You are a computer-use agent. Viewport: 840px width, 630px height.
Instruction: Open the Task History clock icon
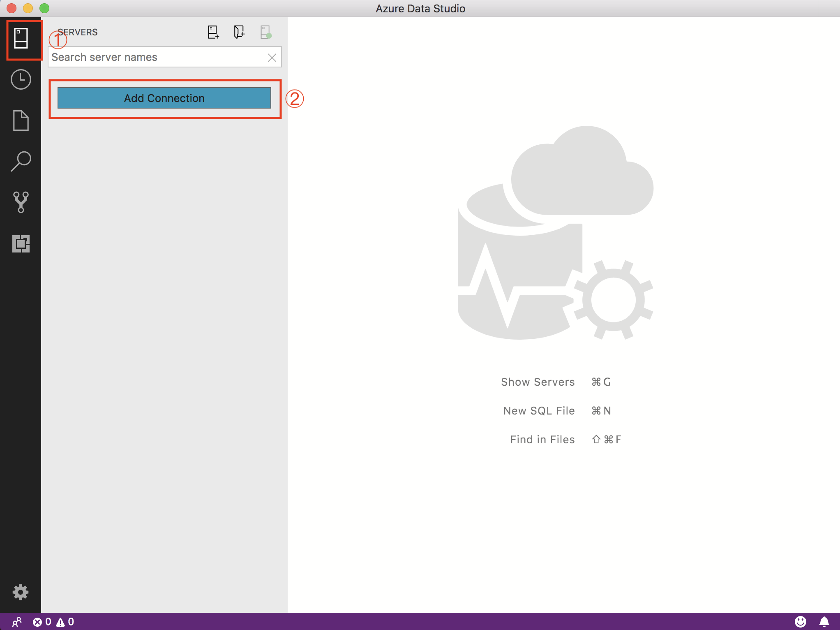[21, 79]
